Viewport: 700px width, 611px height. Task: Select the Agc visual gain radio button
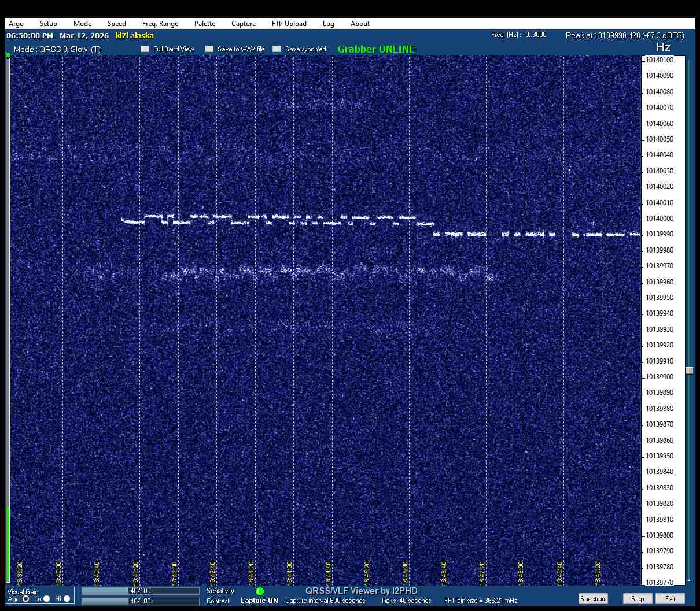26,599
